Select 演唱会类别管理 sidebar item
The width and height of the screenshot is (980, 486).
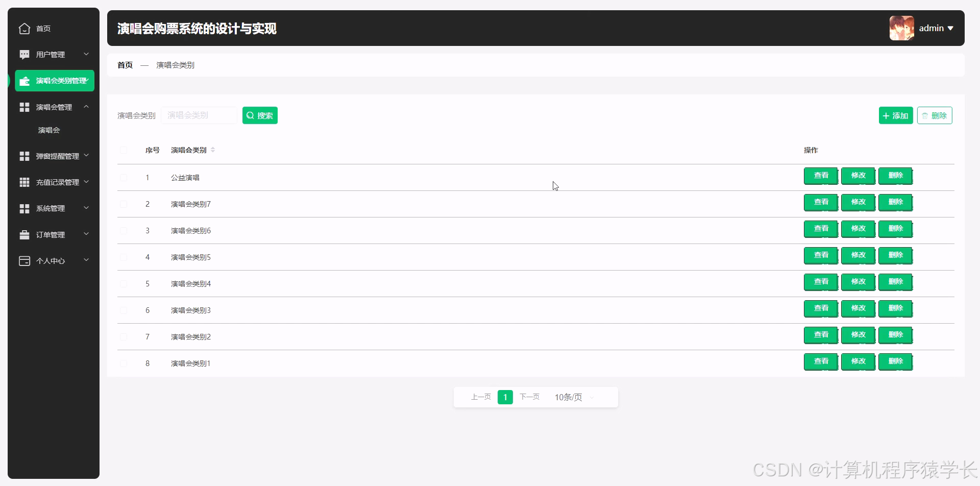(54, 81)
